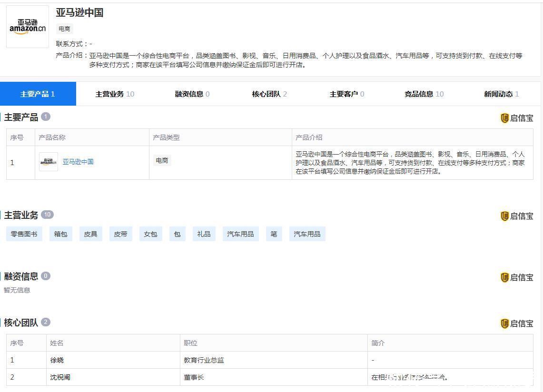Click the 沈祝闽 name cell
The image size is (543, 392).
(x=113, y=377)
